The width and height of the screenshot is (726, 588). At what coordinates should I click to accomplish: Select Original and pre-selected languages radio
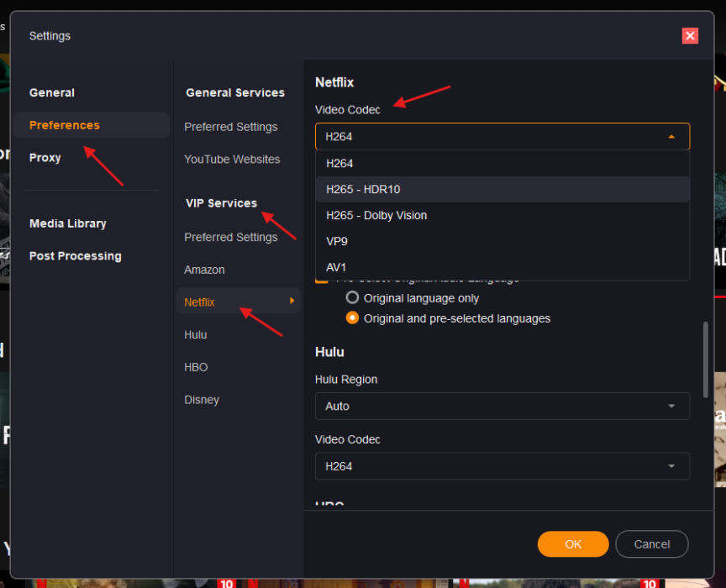pos(352,318)
